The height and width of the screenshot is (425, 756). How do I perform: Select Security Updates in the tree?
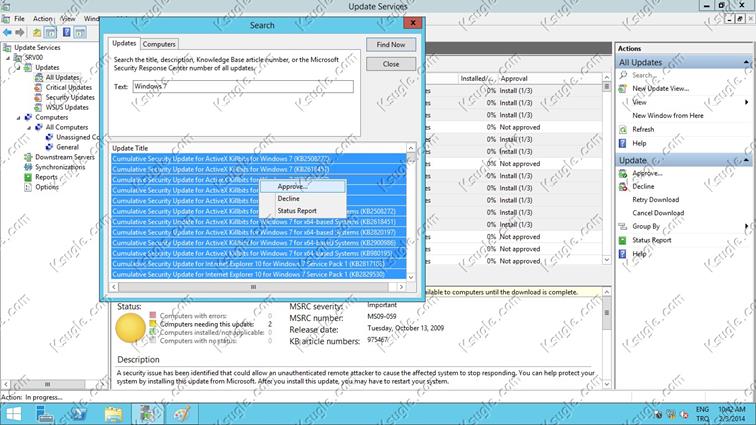70,97
